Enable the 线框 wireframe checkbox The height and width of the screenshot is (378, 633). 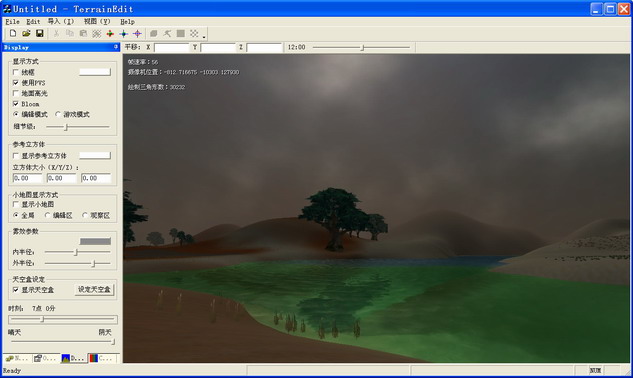click(x=16, y=72)
